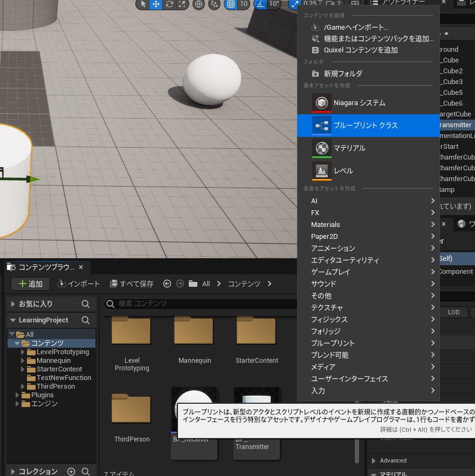Toggle rotation snapping angle icon
Image resolution: width=475 pixels, height=476 pixels.
(260, 4)
